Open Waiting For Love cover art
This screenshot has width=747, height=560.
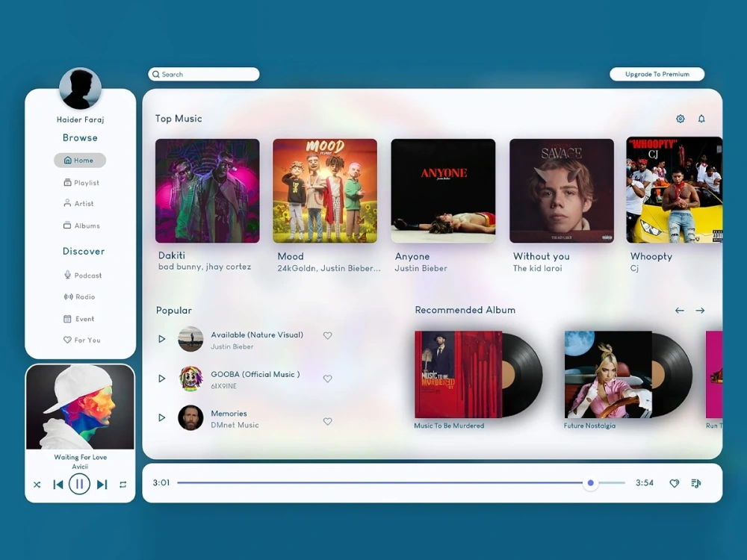point(80,407)
